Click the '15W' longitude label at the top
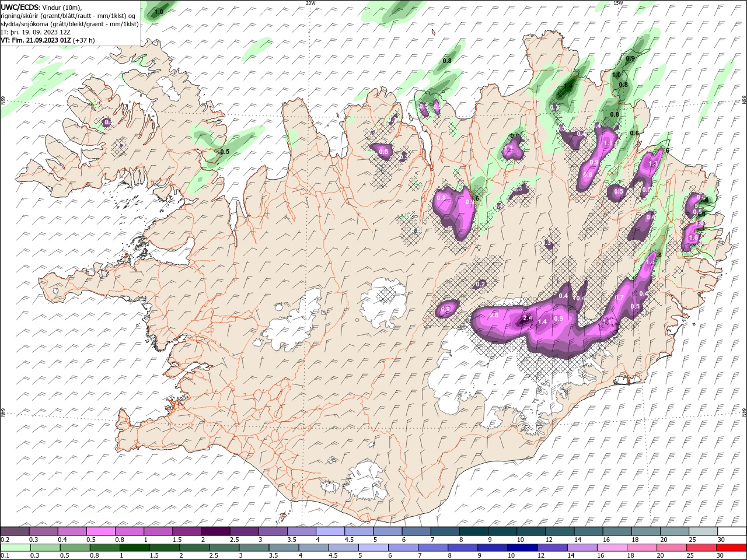Screen dimensions: 747x560 618,3
